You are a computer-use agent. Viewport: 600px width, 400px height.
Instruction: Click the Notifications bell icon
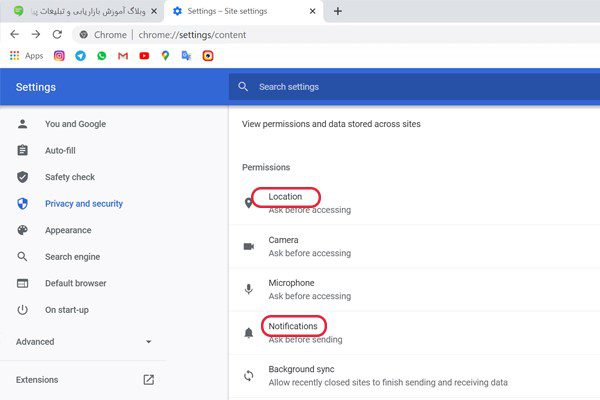249,333
